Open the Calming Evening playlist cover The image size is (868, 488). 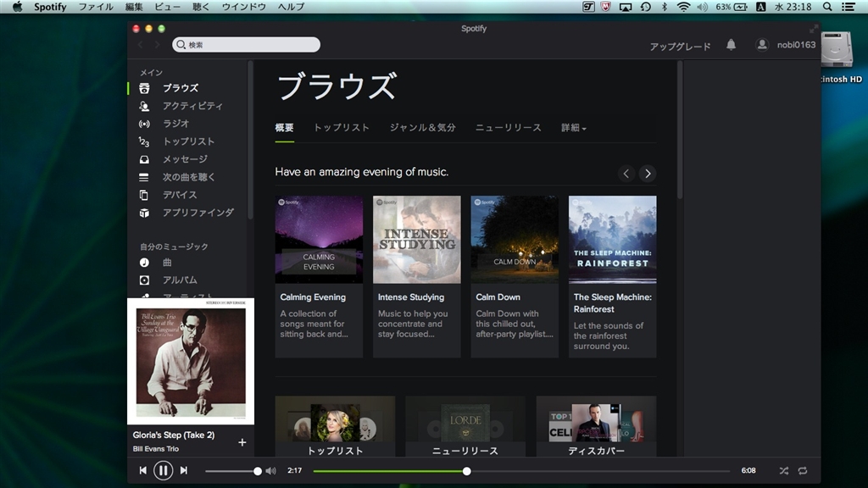tap(319, 240)
